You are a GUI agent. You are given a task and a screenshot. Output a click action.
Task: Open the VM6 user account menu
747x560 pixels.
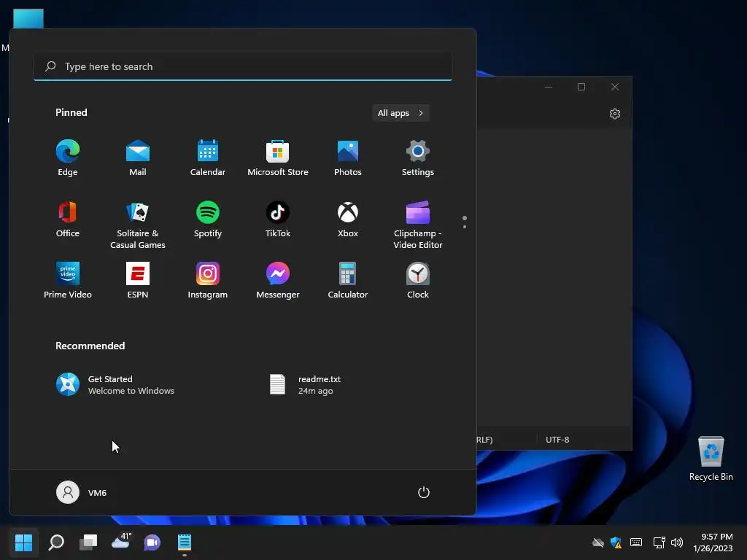82,492
